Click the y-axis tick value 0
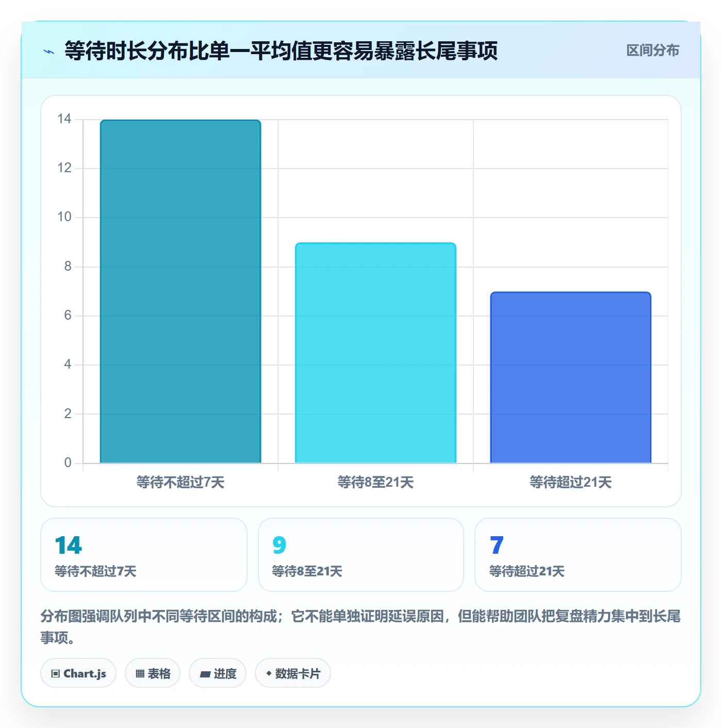 point(68,462)
